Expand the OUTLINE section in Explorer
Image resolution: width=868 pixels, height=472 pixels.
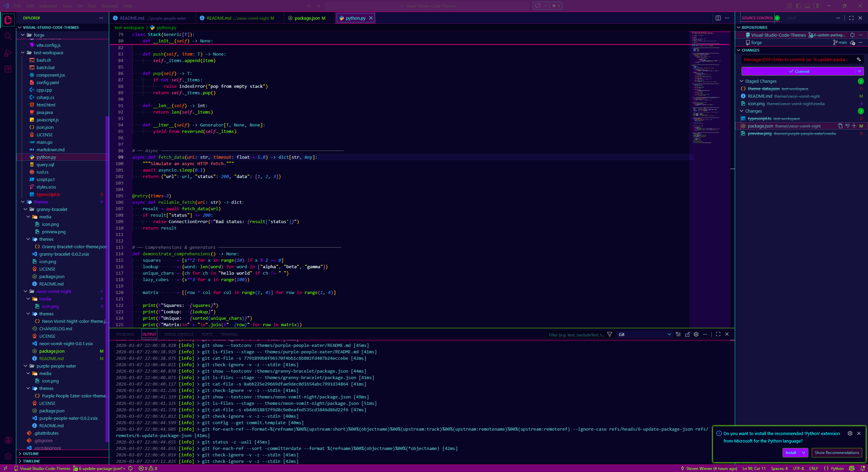tap(31, 453)
